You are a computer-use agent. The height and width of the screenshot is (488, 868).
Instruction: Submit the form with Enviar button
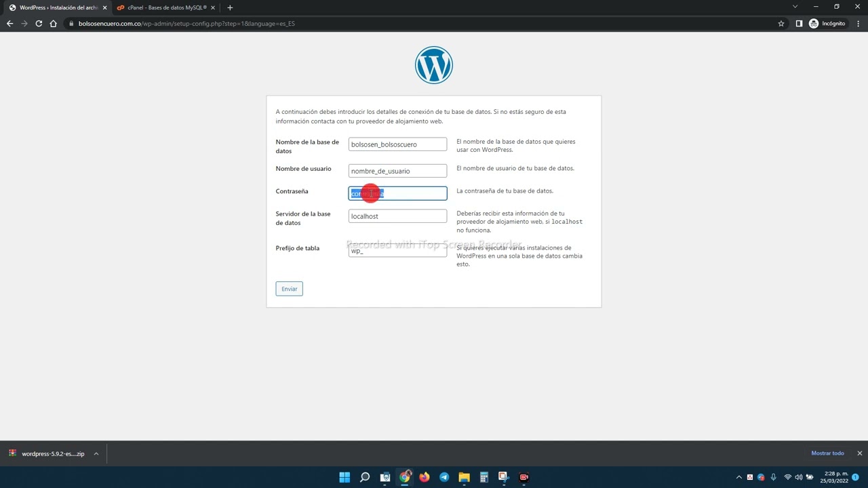tap(289, 289)
